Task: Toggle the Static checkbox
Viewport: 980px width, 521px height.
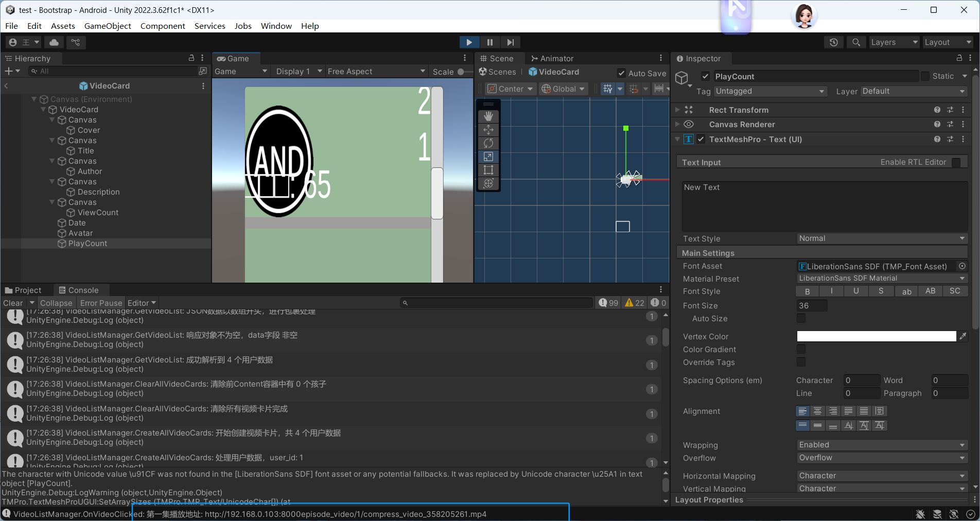Action: (925, 76)
